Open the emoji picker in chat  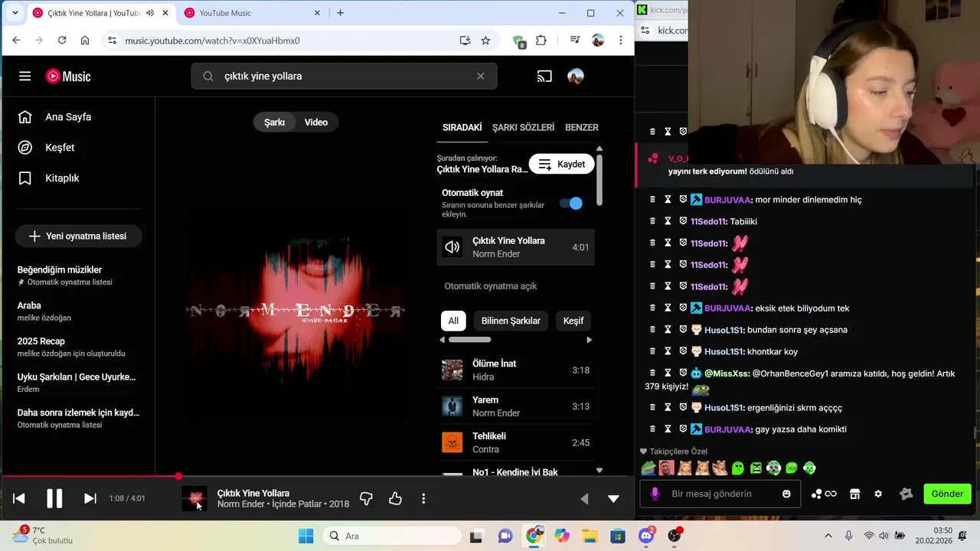coord(786,494)
